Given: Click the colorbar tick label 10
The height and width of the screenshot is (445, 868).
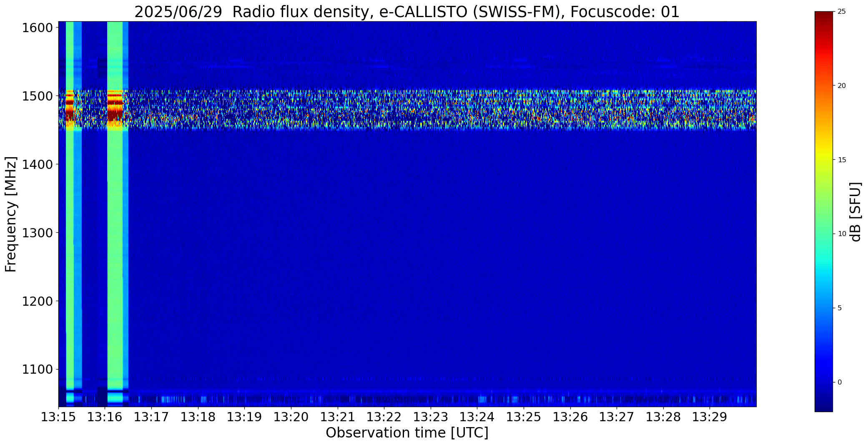Looking at the screenshot, I should point(842,234).
